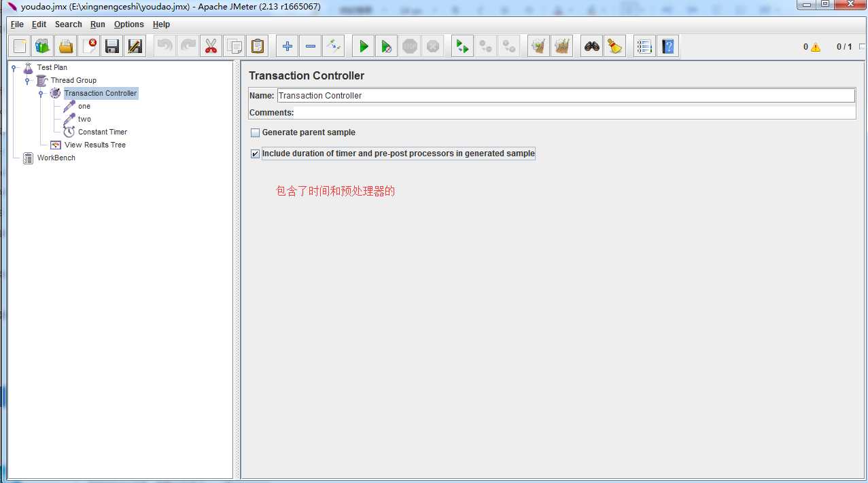The height and width of the screenshot is (483, 868).
Task: Select sampler named one
Action: click(84, 106)
